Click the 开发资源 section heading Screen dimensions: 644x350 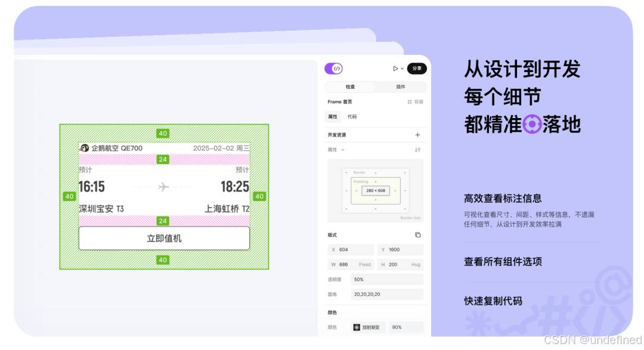tap(337, 135)
